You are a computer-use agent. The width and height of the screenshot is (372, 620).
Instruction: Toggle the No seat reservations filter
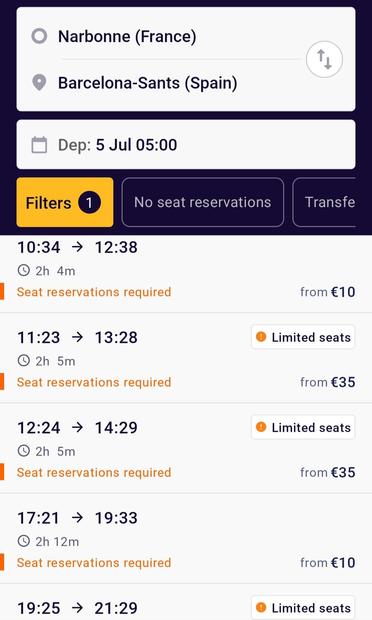[x=203, y=202]
